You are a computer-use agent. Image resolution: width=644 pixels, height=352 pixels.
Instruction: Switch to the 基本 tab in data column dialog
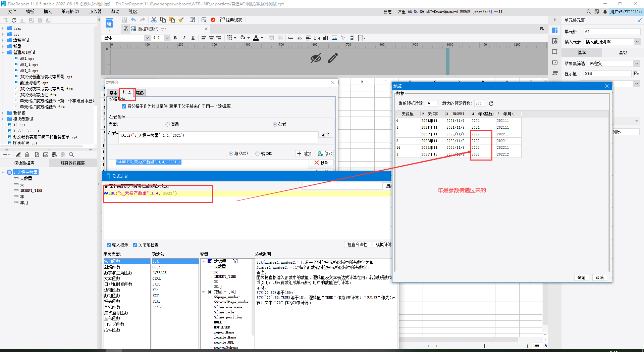point(113,93)
